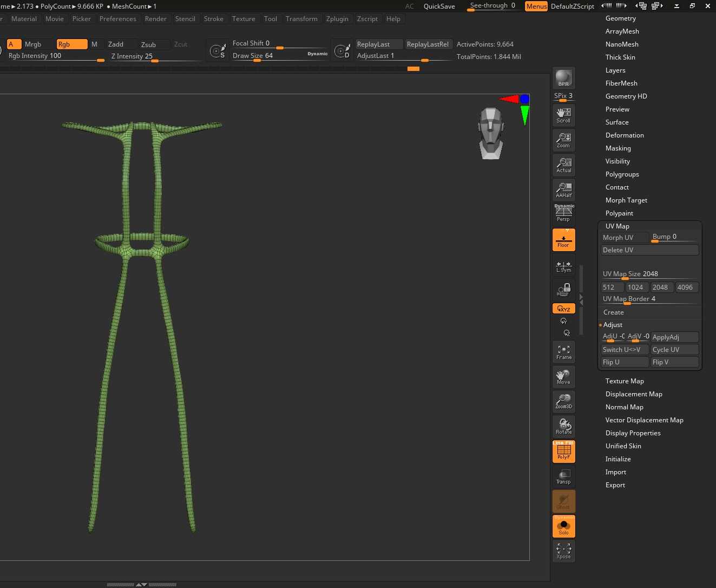
Task: Toggle Solo mode button
Action: pyautogui.click(x=563, y=526)
